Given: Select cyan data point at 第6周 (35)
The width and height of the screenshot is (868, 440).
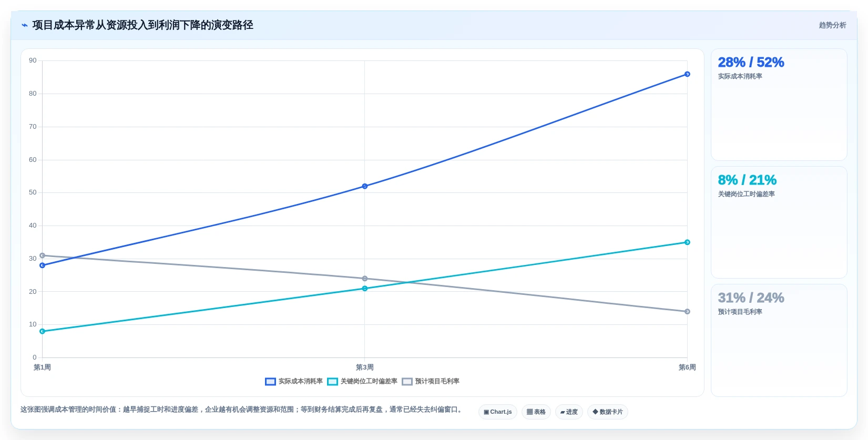Looking at the screenshot, I should pyautogui.click(x=687, y=242).
